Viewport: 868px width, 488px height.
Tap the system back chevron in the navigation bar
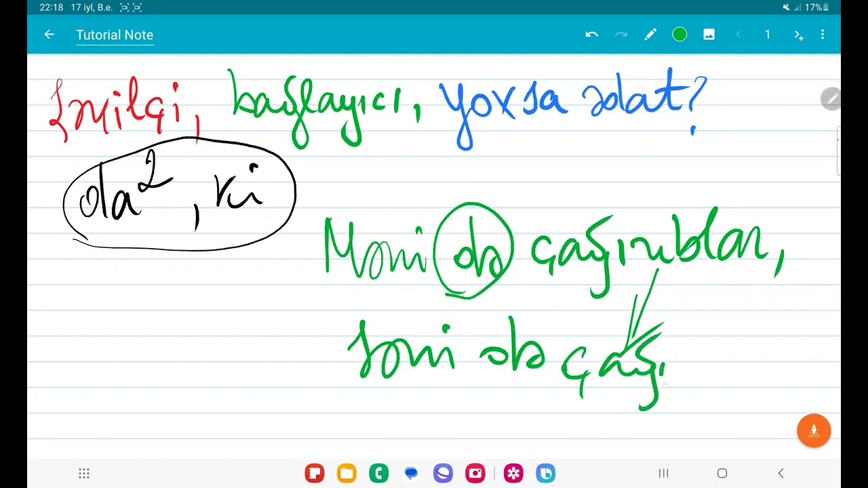(781, 473)
